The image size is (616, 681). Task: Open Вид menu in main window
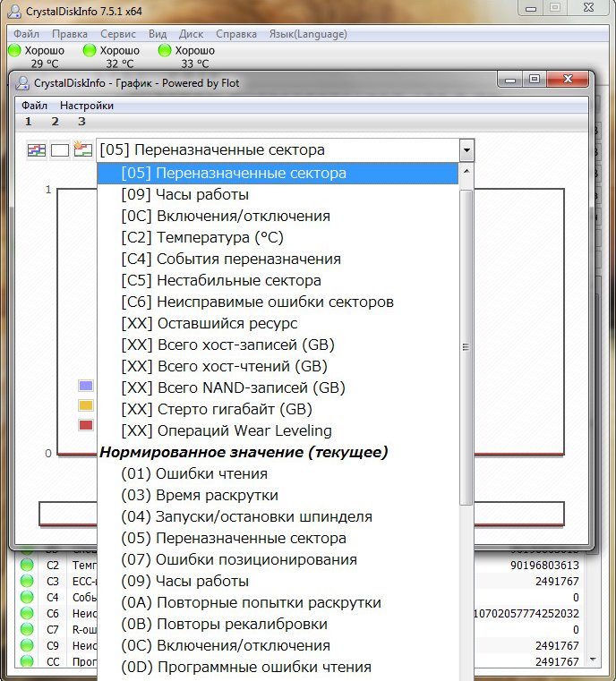[x=158, y=34]
